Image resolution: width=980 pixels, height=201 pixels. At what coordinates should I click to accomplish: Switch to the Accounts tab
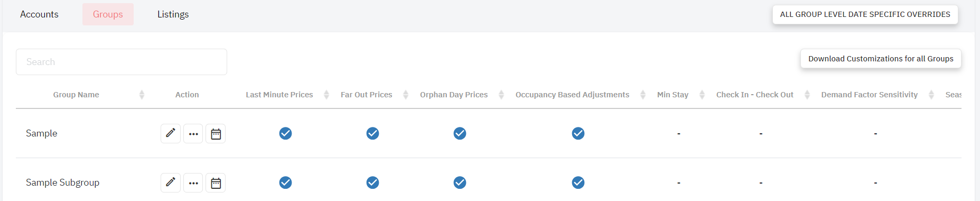39,14
